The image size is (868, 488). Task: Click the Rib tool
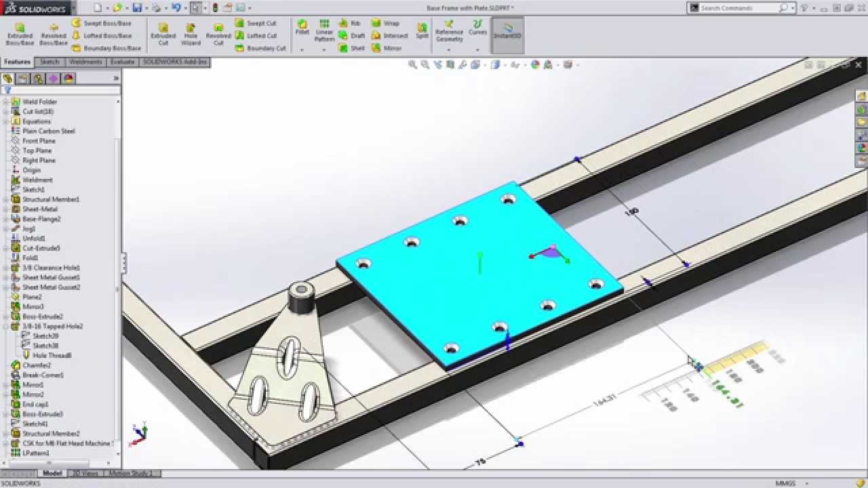pyautogui.click(x=350, y=23)
